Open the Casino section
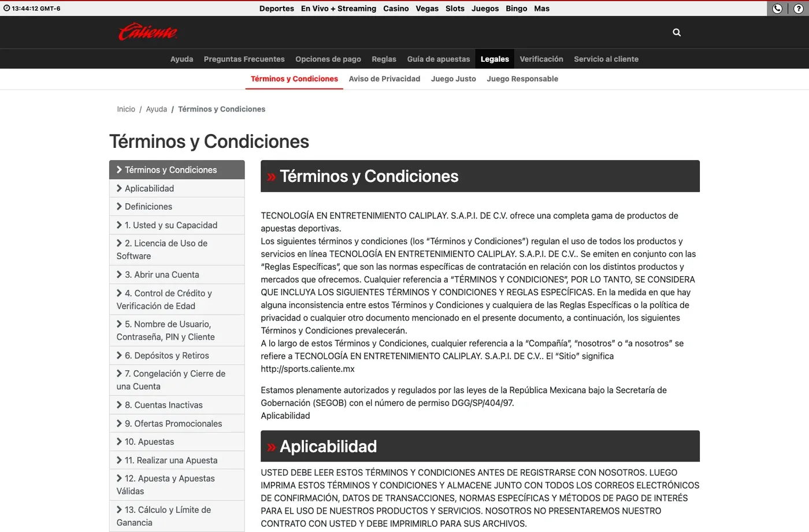 [x=396, y=9]
